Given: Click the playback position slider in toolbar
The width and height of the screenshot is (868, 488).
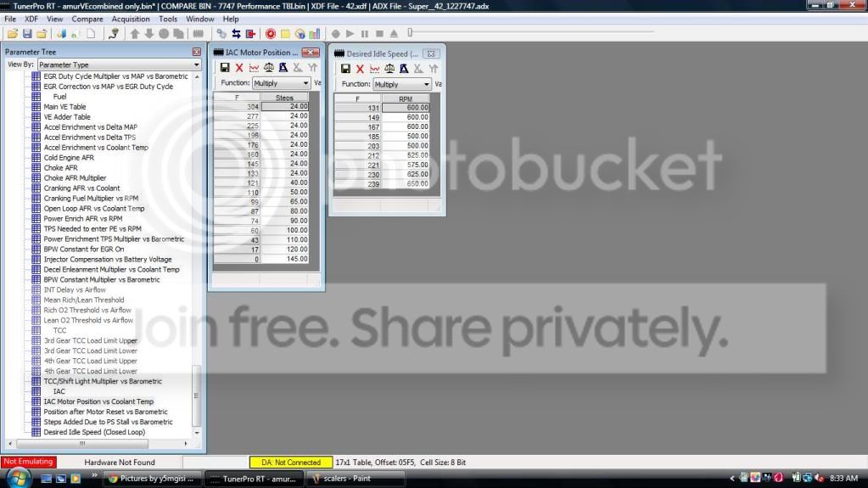Looking at the screenshot, I should pos(410,33).
